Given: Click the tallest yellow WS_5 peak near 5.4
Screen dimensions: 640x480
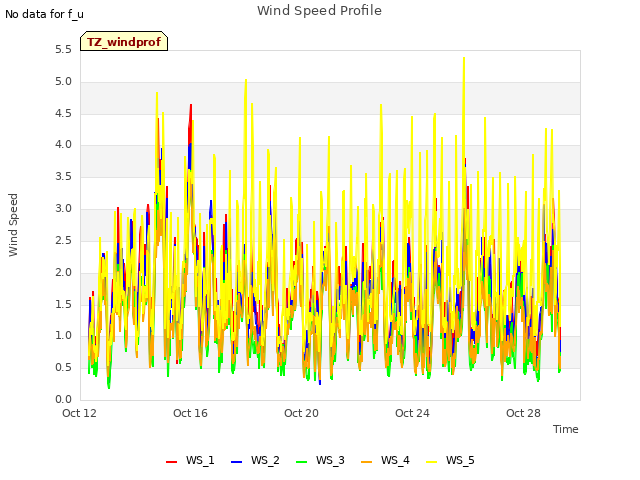Looking at the screenshot, I should pos(464,58).
